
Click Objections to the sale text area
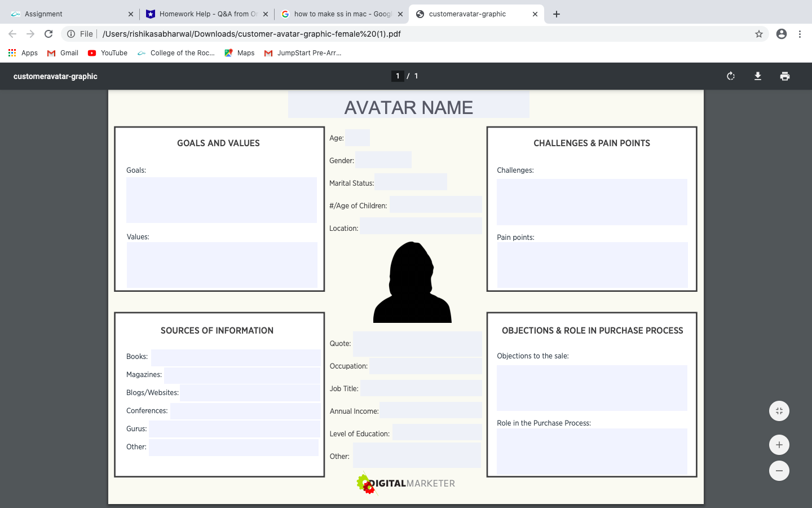point(592,388)
